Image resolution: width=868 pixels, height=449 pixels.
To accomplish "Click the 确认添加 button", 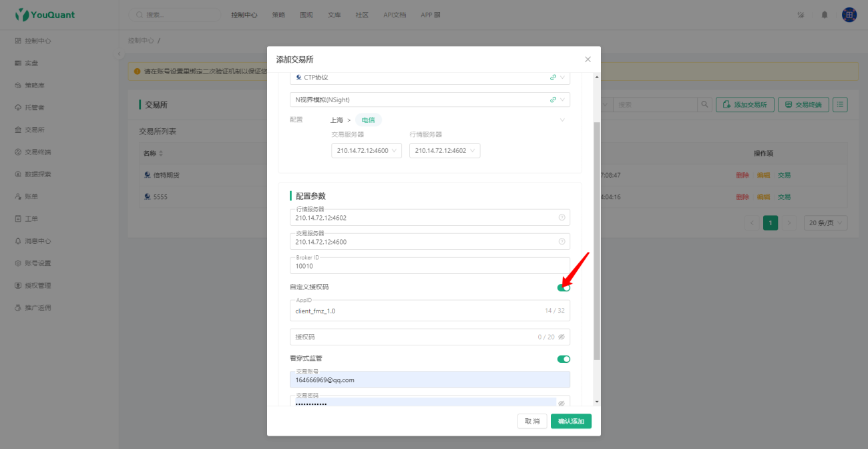I will [571, 421].
